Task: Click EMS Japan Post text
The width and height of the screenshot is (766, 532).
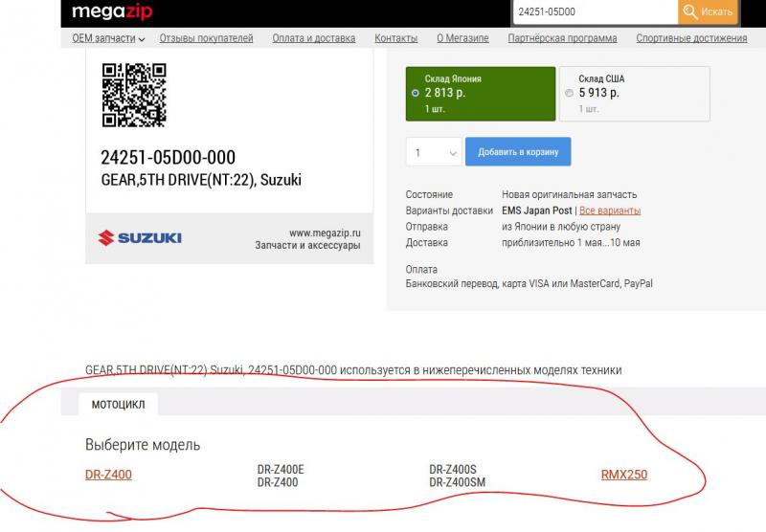Action: [x=536, y=211]
